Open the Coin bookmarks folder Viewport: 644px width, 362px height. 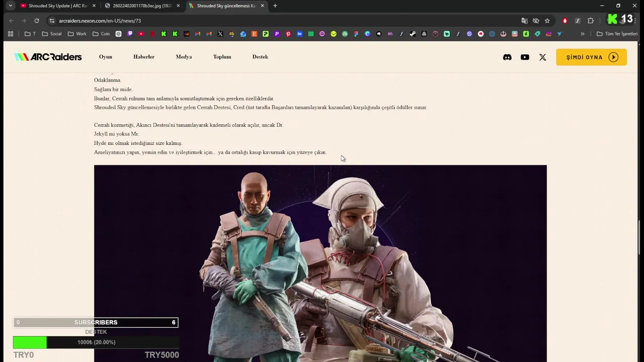coord(101,34)
